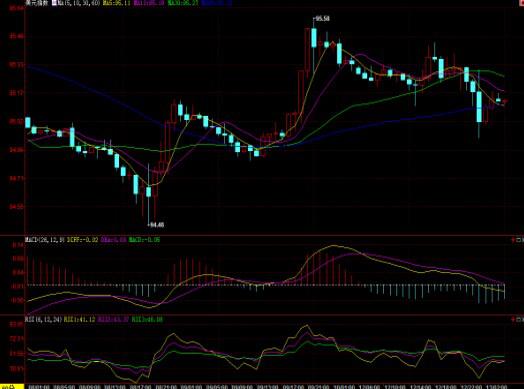Click the 95.58 high price marker
This screenshot has width=524, height=389.
click(x=321, y=19)
